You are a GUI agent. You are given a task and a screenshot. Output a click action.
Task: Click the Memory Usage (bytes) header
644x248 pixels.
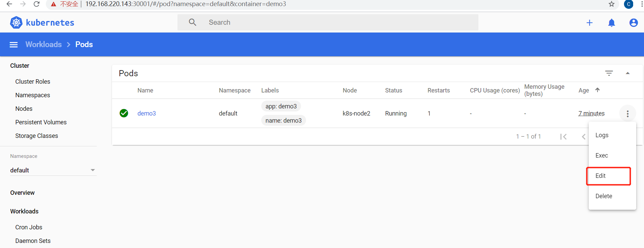point(544,90)
